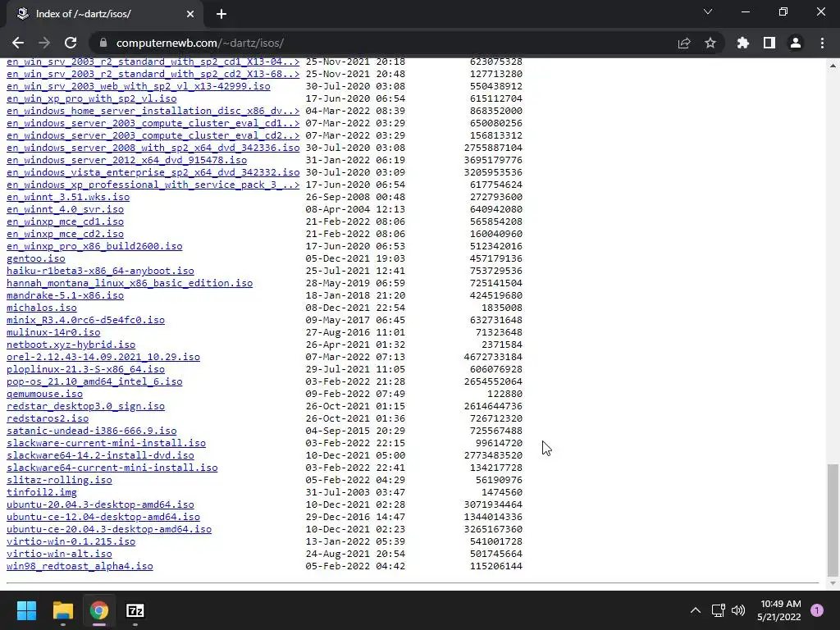840x630 pixels.
Task: Open the clock and calendar flyout
Action: click(779, 610)
